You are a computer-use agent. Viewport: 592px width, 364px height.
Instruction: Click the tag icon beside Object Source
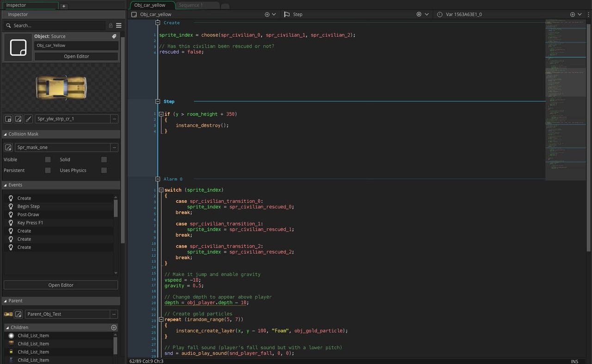point(114,36)
